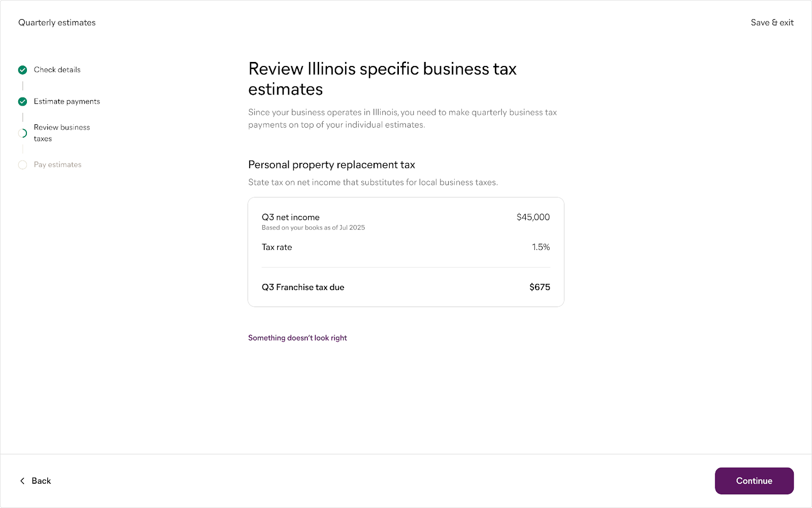This screenshot has height=508, width=812.
Task: Click Save & exit
Action: pos(772,22)
